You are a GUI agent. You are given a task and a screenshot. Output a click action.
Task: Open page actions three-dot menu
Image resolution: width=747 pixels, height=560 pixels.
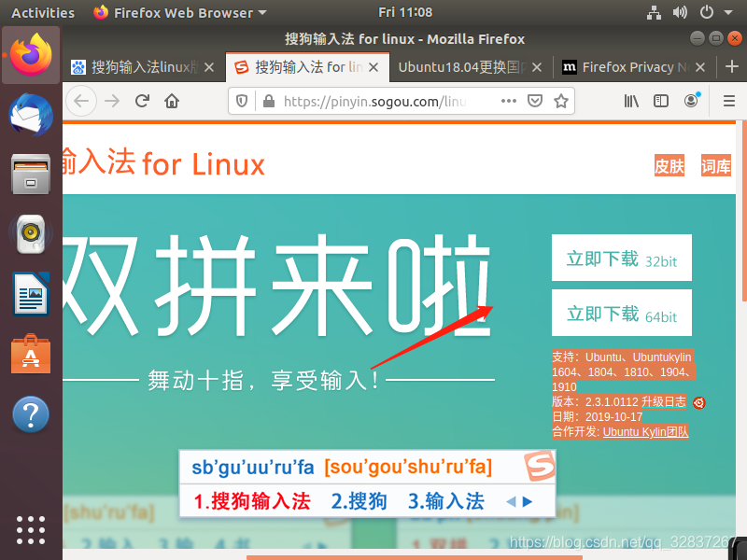click(x=509, y=101)
